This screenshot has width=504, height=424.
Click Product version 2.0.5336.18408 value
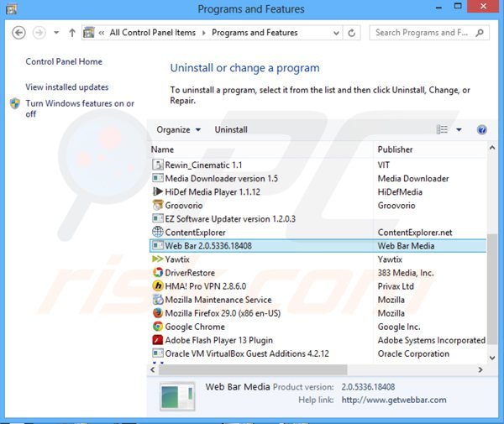click(x=368, y=387)
